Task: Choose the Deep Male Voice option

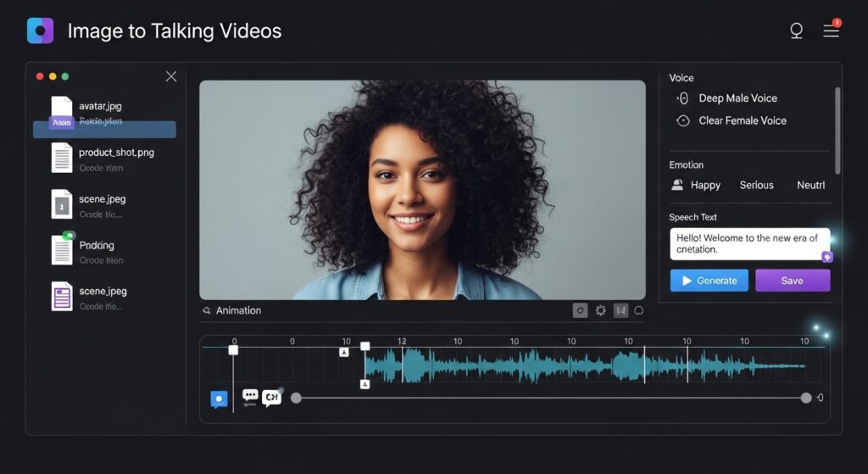Action: click(x=737, y=98)
